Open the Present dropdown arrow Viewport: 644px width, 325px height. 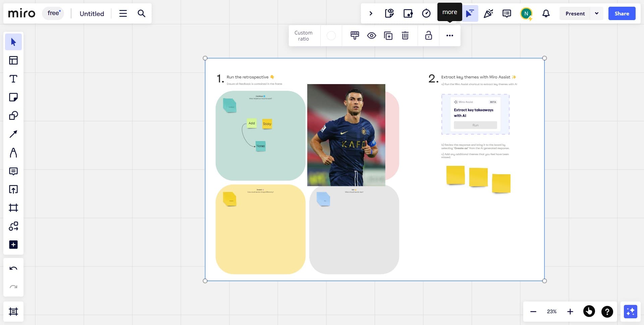pyautogui.click(x=597, y=13)
